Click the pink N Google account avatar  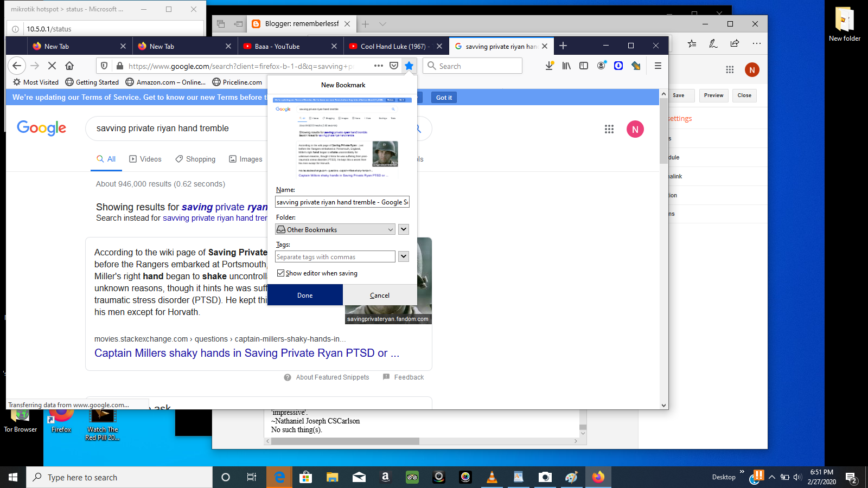coord(635,129)
